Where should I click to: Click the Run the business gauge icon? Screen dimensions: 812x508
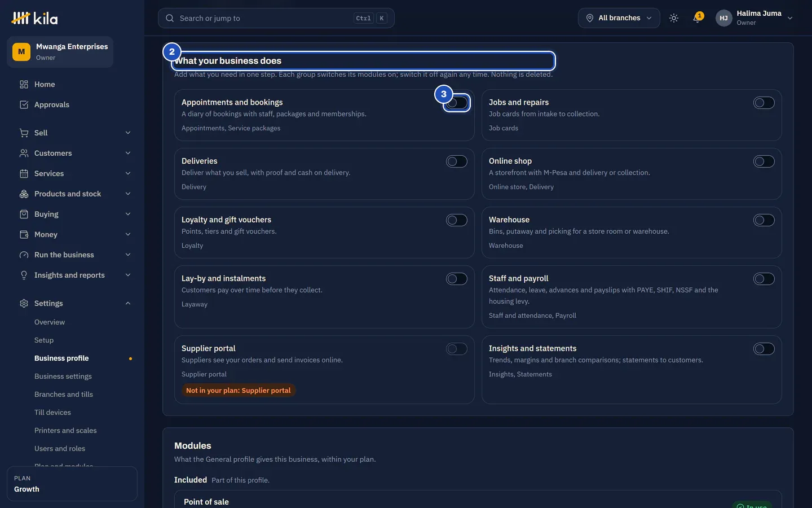24,255
